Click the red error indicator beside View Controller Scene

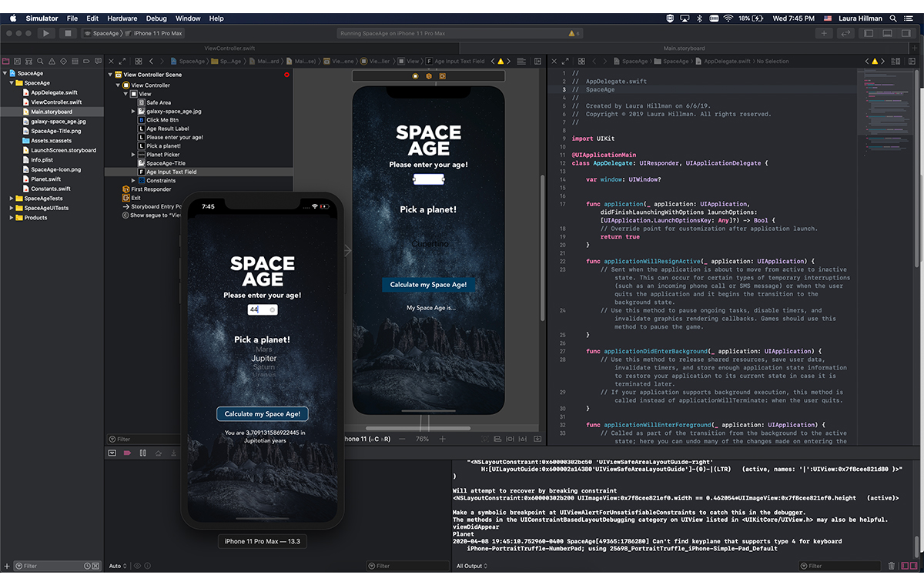click(x=286, y=75)
